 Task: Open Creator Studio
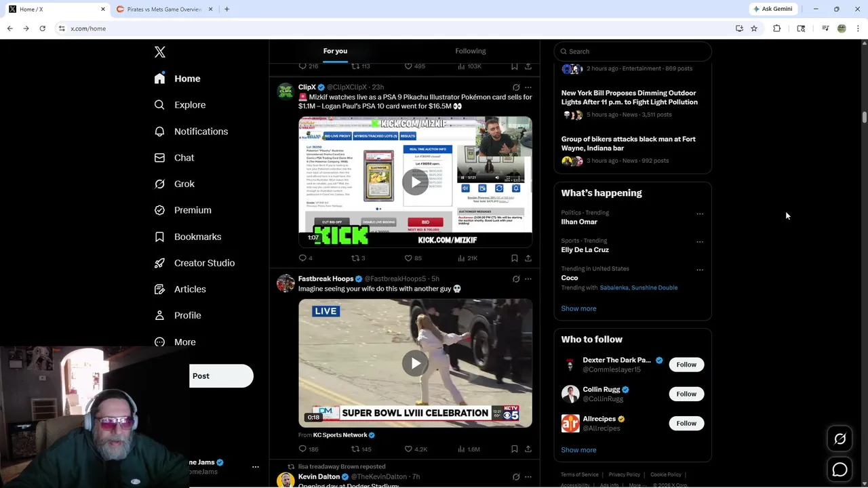tap(194, 263)
